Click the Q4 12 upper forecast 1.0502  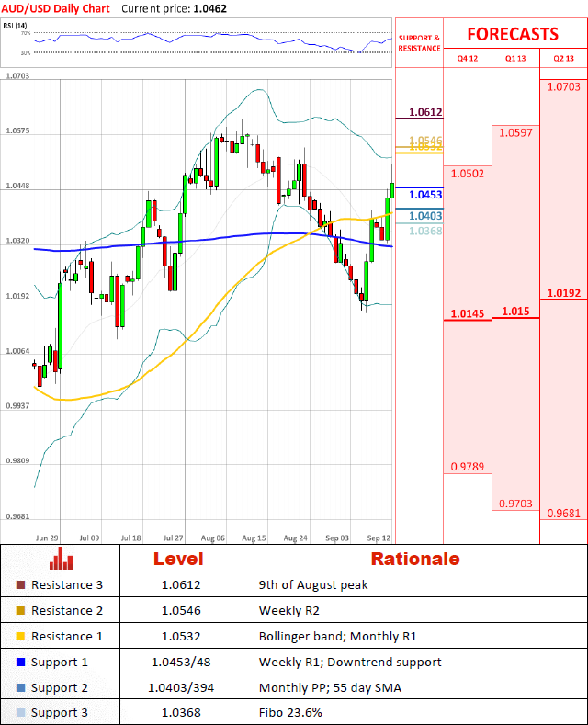[x=468, y=174]
